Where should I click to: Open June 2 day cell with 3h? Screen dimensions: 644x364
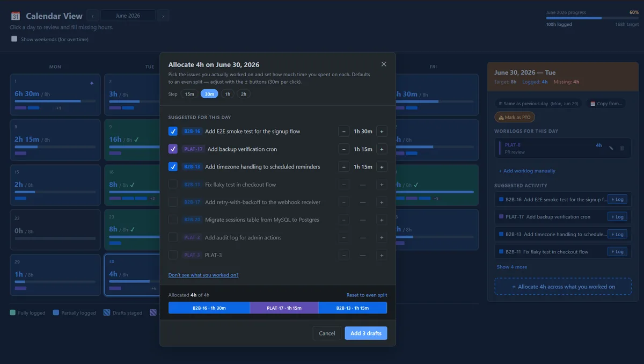[133, 95]
